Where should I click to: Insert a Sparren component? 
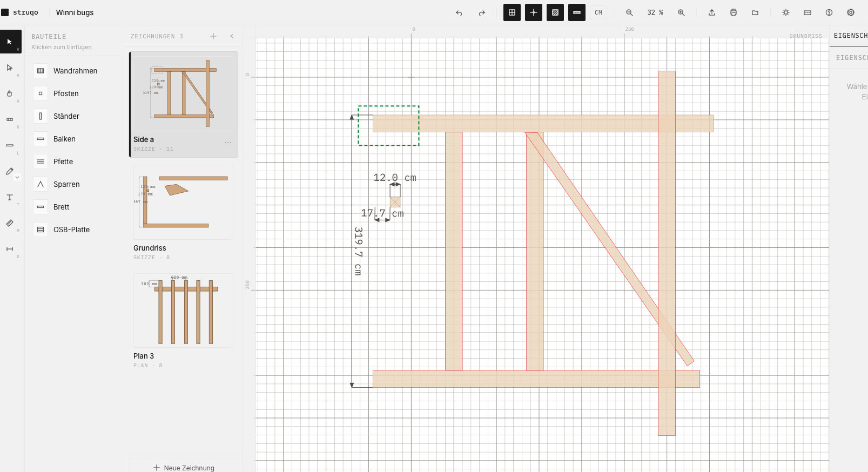point(75,184)
